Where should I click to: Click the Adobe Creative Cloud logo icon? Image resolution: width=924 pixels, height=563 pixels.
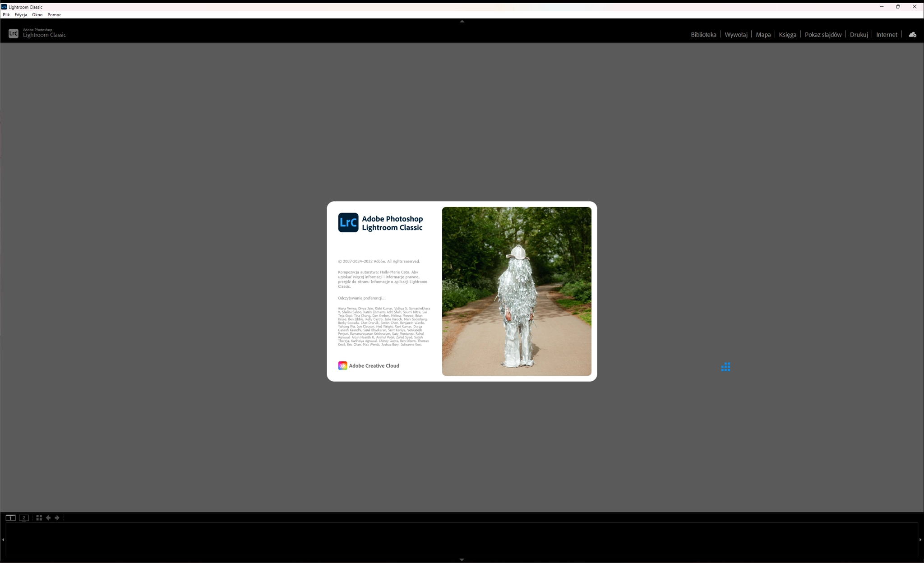coord(342,366)
